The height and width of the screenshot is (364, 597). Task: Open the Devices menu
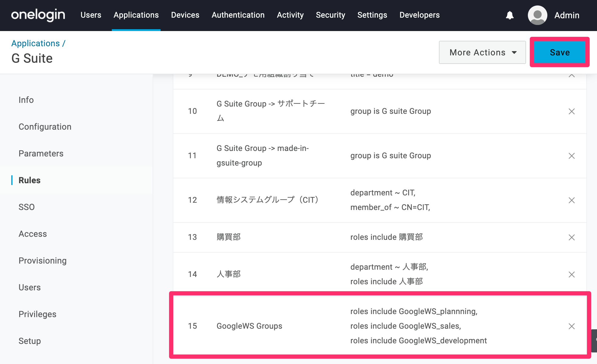[x=185, y=15]
